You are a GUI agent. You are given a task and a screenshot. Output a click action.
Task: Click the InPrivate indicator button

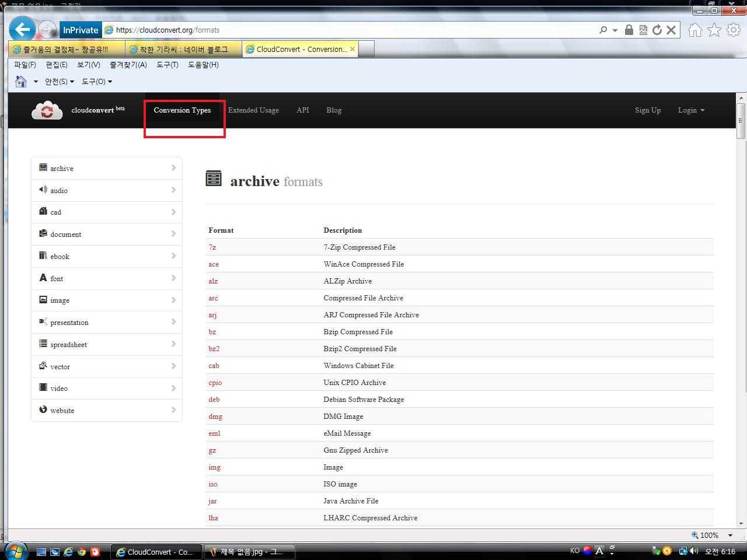(x=81, y=30)
